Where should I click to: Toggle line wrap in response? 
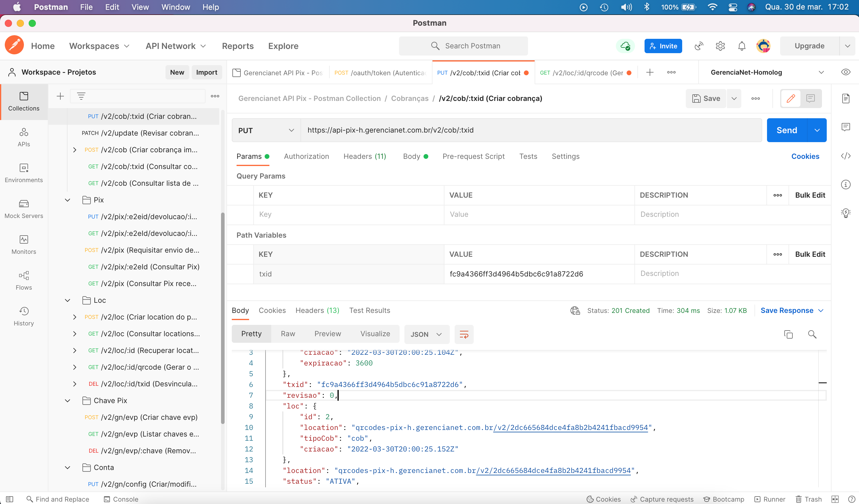(464, 334)
